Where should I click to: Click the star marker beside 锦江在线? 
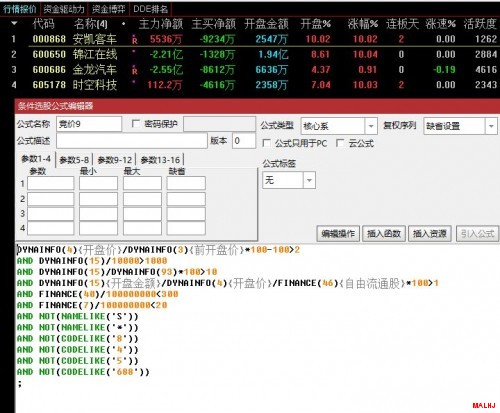(134, 51)
